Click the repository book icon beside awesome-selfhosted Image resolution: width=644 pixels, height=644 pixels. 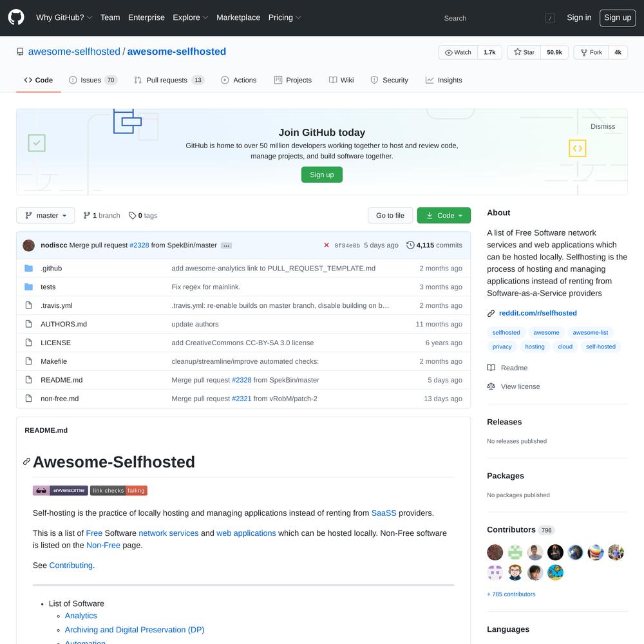(x=20, y=52)
